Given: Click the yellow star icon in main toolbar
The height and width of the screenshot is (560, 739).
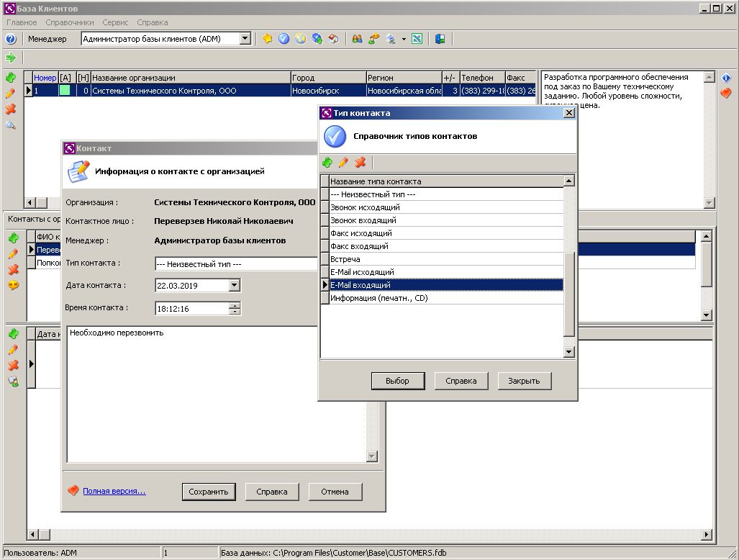Looking at the screenshot, I should click(x=267, y=39).
